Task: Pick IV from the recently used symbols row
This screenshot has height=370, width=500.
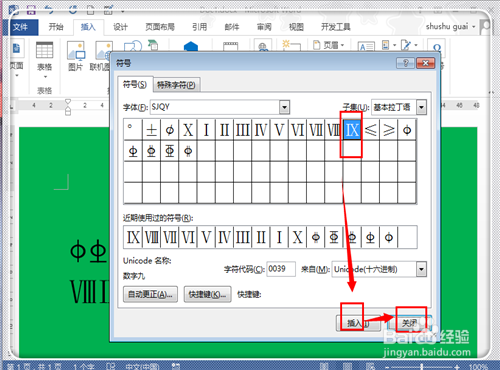Action: (224, 237)
